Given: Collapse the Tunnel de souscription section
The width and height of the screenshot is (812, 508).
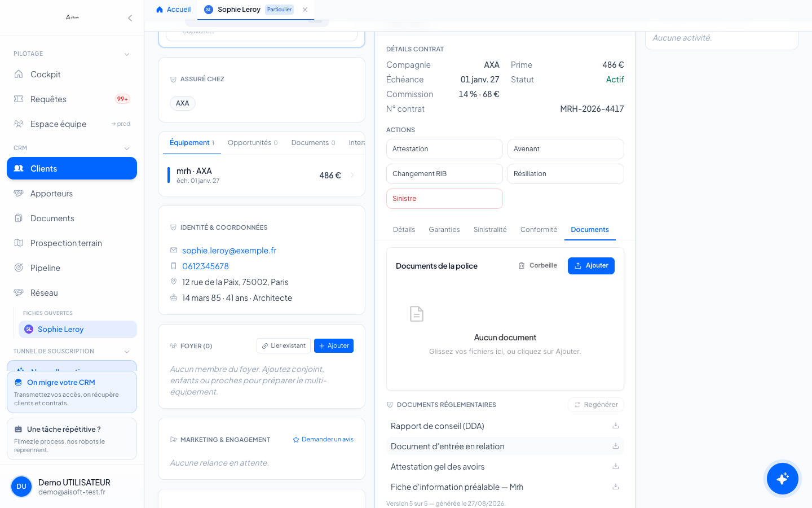Looking at the screenshot, I should click(127, 352).
